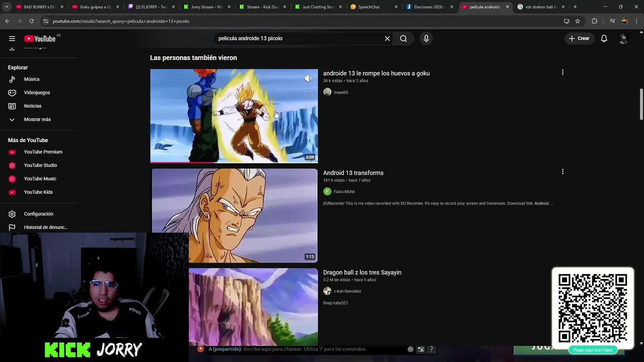Visit the Faizu Mohd channel name
644x362 pixels.
tap(344, 192)
